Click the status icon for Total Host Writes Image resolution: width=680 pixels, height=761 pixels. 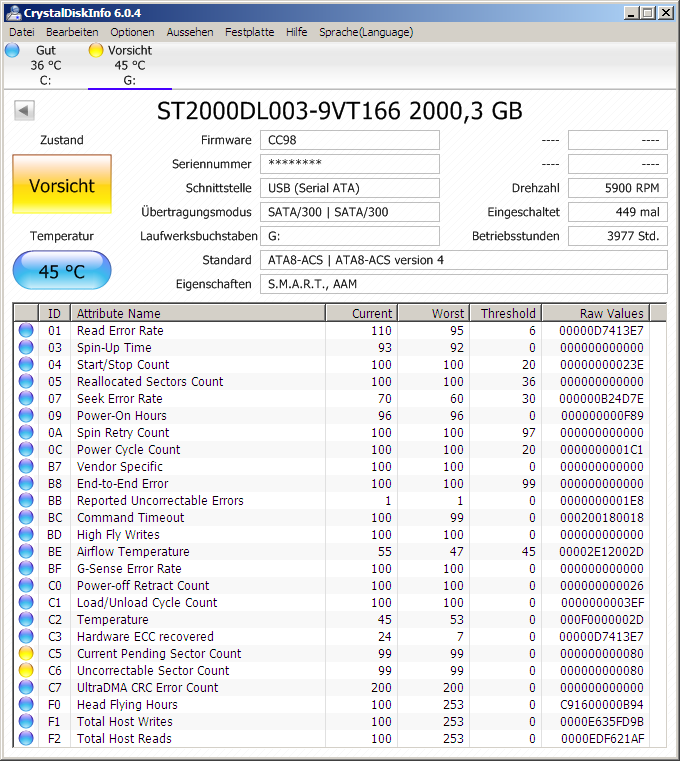[x=26, y=721]
